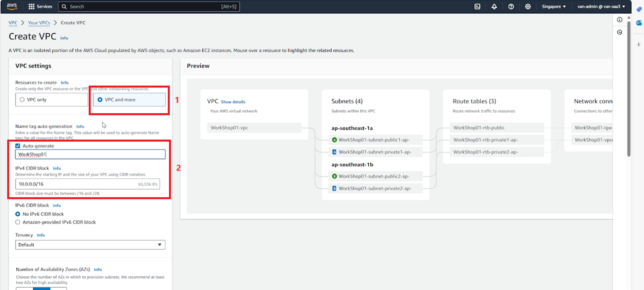
Task: Open Info link for IPv4 CIDR block
Action: point(57,168)
